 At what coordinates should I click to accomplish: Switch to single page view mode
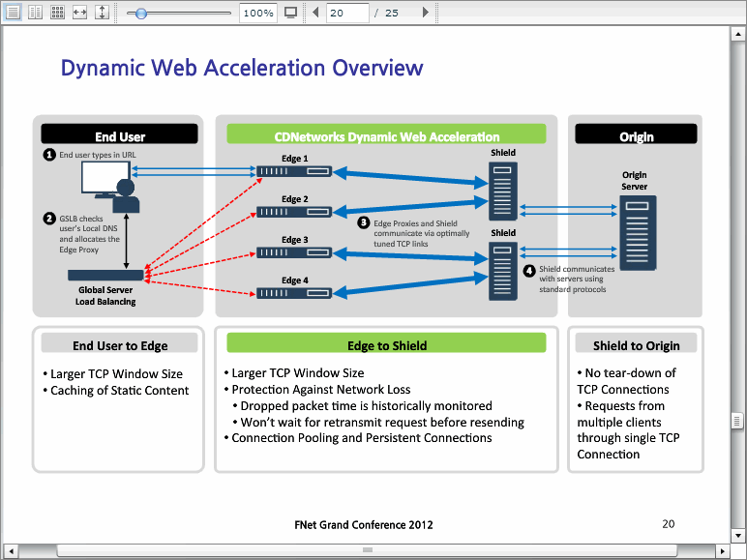pyautogui.click(x=13, y=13)
